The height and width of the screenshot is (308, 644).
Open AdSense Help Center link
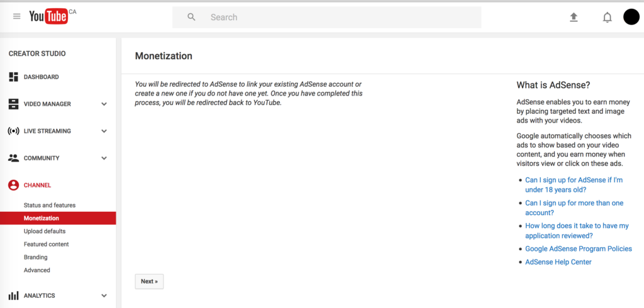(x=558, y=262)
